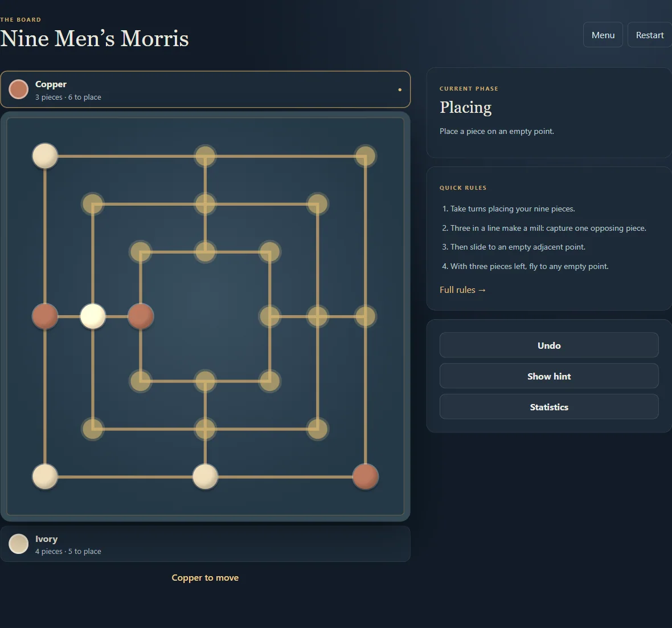This screenshot has width=672, height=628.
Task: Place a piece on inner square's top-right corner
Action: pos(269,252)
